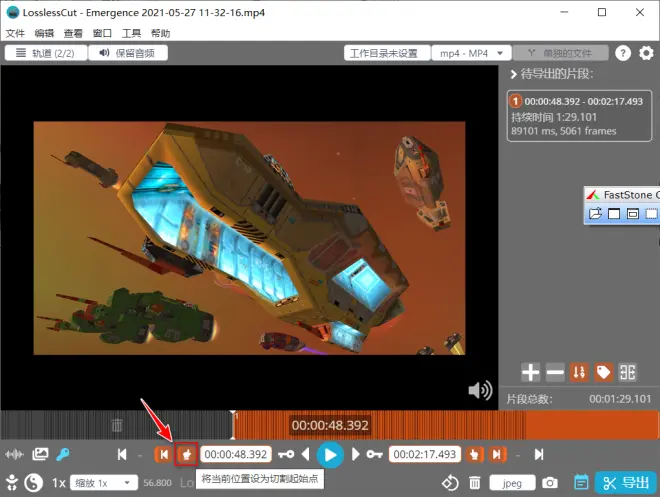Change the jpeg capture format button
This screenshot has width=660, height=497.
pos(512,483)
